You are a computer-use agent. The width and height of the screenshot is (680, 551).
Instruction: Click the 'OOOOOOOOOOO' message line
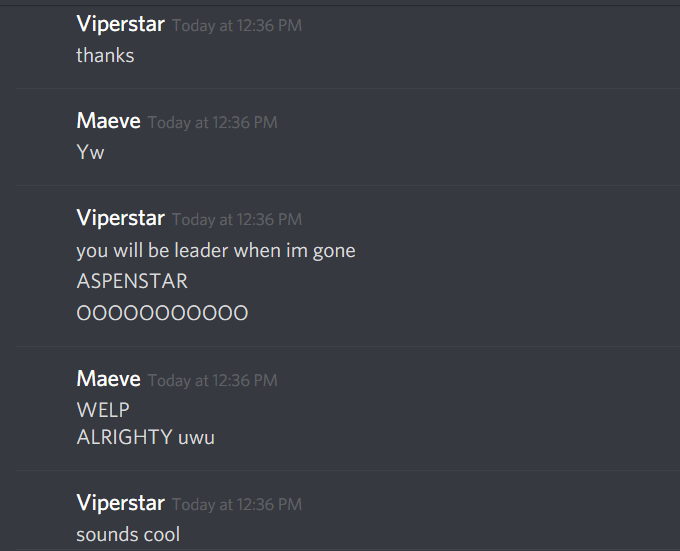162,313
